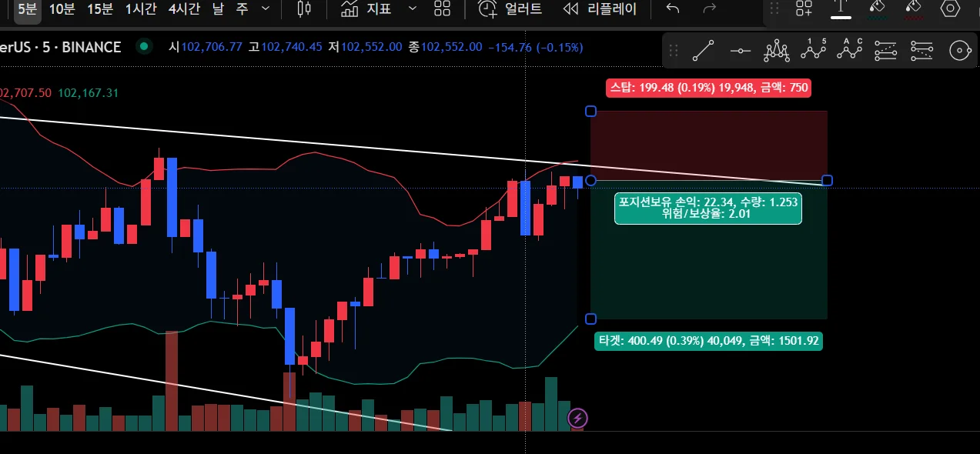
Task: Click the purple lightning event marker
Action: coord(577,419)
